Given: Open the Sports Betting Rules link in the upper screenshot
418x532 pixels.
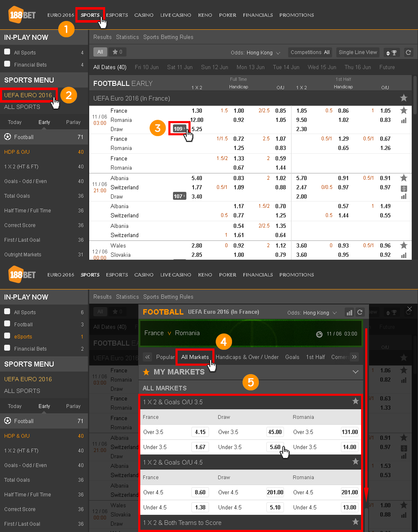Looking at the screenshot, I should click(168, 37).
